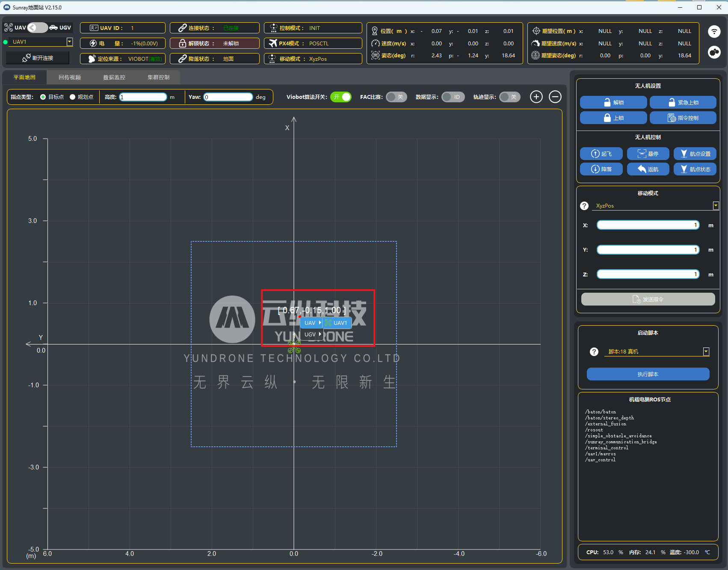The image size is (728, 570).
Task: Click the help icon beside 脚本:18 真机
Action: (x=594, y=352)
